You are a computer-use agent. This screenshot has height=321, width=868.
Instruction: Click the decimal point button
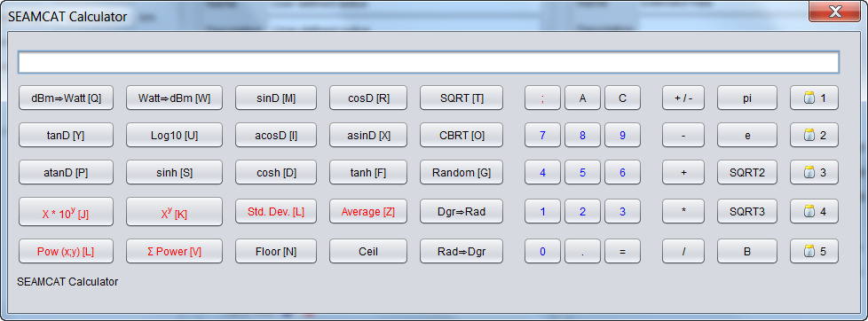(x=582, y=251)
